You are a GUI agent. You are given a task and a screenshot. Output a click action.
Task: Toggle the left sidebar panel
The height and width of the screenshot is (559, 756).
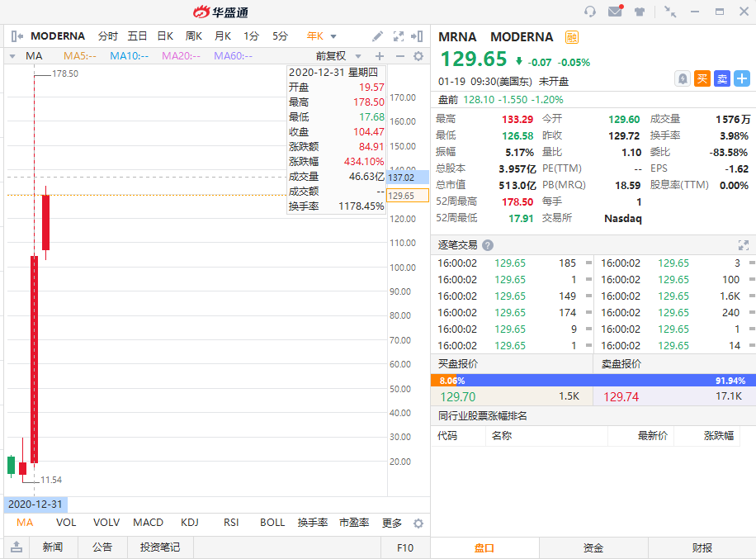pyautogui.click(x=17, y=36)
